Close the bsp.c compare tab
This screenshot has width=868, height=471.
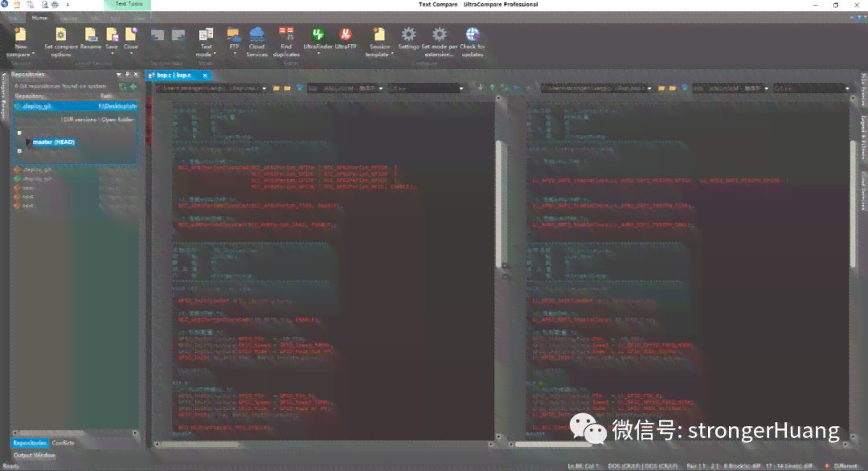205,76
